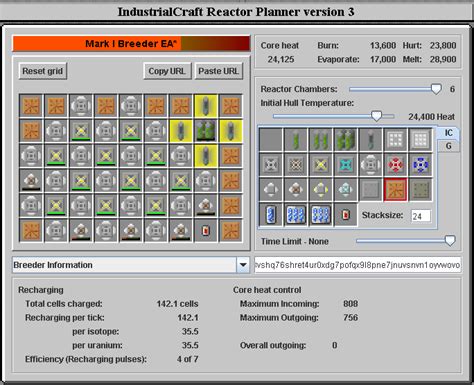This screenshot has width=474, height=385.
Task: Select the small red item in the palette
Action: pyautogui.click(x=345, y=215)
